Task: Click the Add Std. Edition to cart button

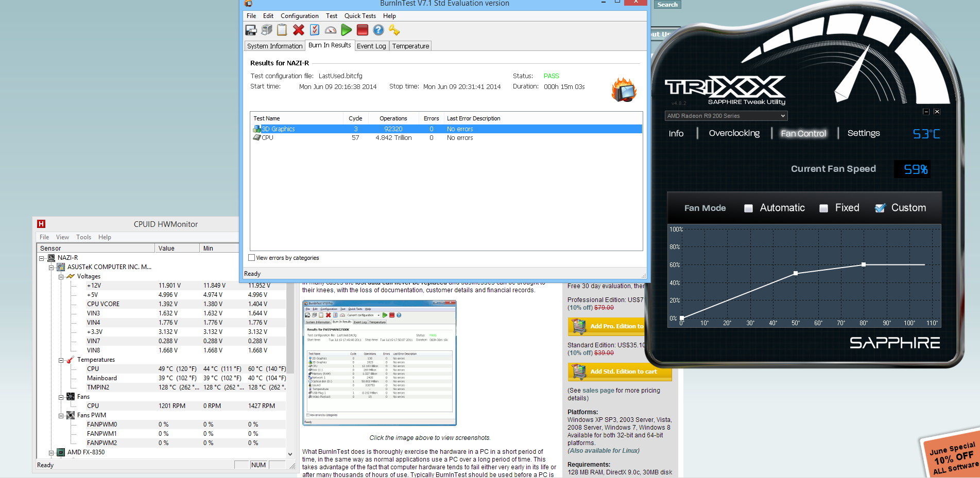Action: pyautogui.click(x=620, y=371)
